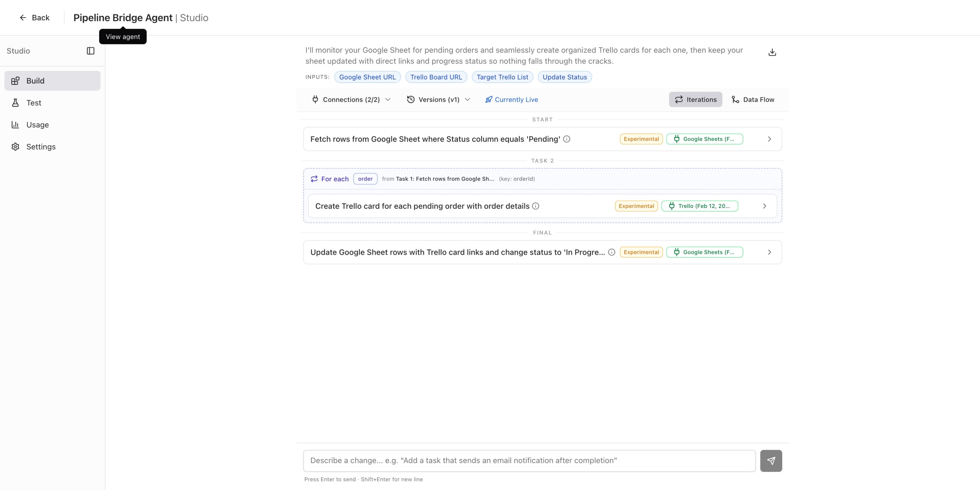980x490 pixels.
Task: Click the Google Sheet URL input chip
Action: [x=367, y=77]
